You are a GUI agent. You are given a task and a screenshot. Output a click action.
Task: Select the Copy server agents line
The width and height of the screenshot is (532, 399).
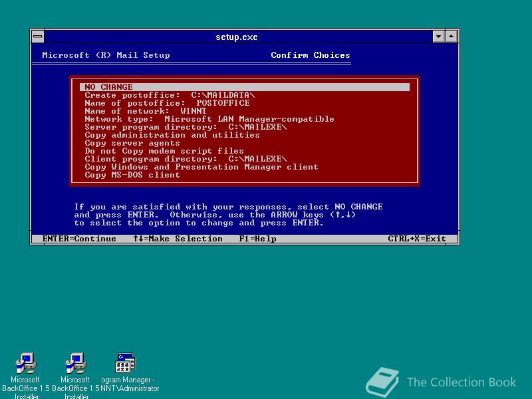pos(132,143)
